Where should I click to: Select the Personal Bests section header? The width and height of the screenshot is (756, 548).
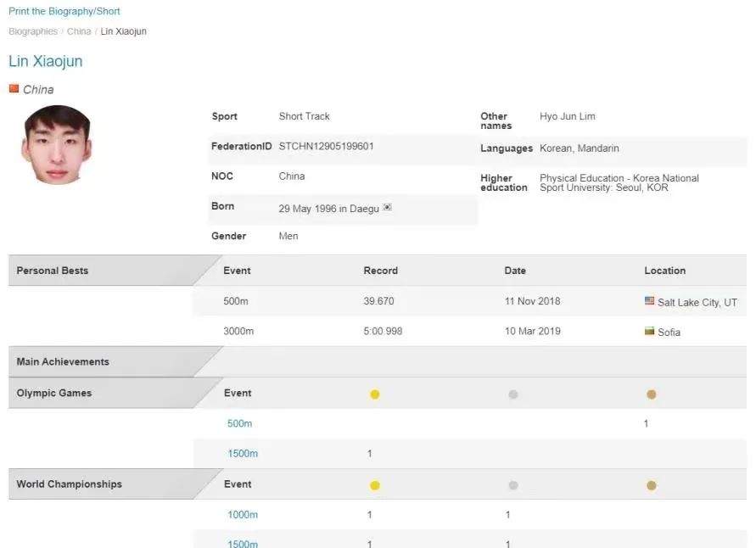point(115,271)
